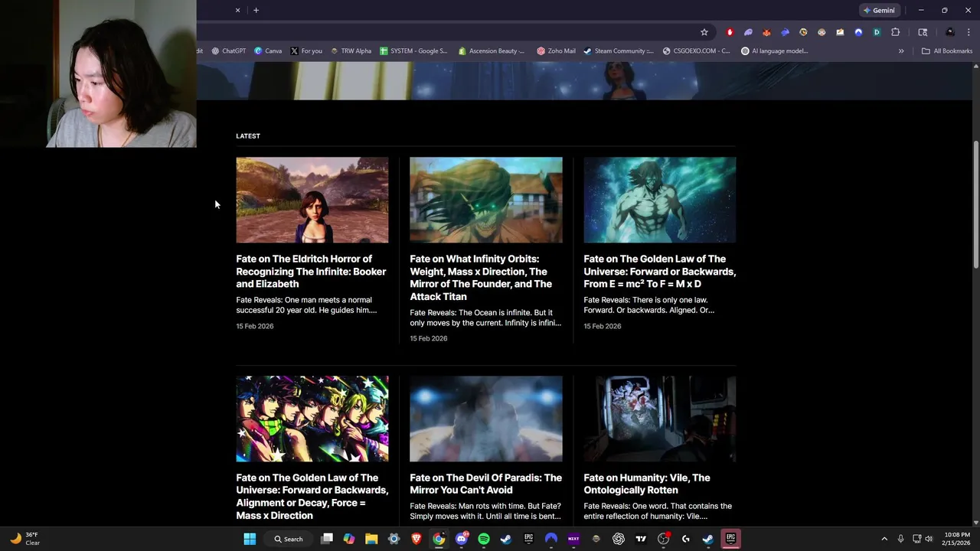The height and width of the screenshot is (551, 980).
Task: Open Chrome's three-dot menu
Action: (969, 32)
